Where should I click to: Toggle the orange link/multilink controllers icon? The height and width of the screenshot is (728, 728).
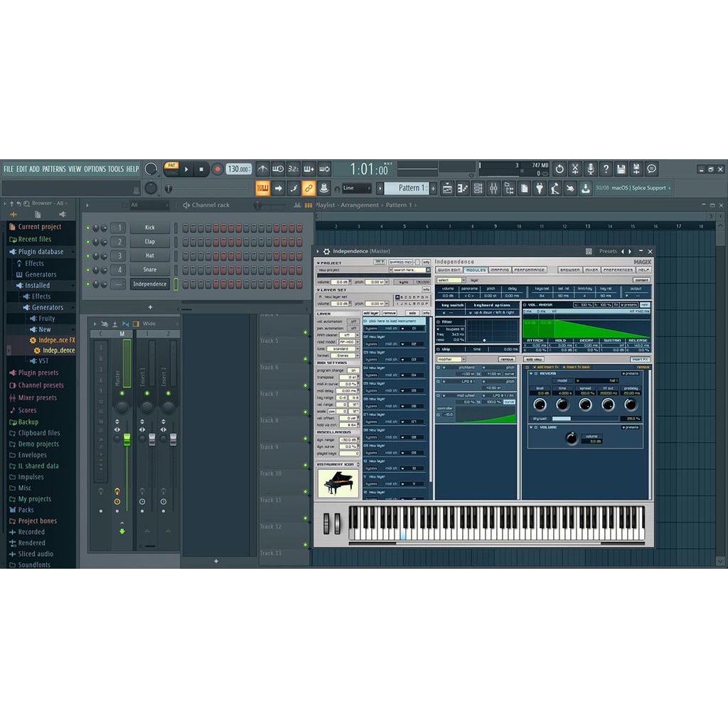pos(309,188)
